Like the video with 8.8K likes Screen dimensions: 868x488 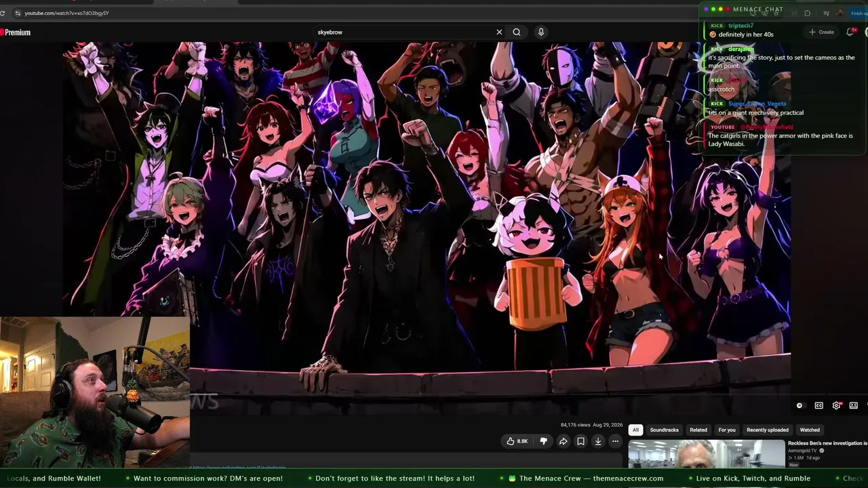(x=517, y=441)
